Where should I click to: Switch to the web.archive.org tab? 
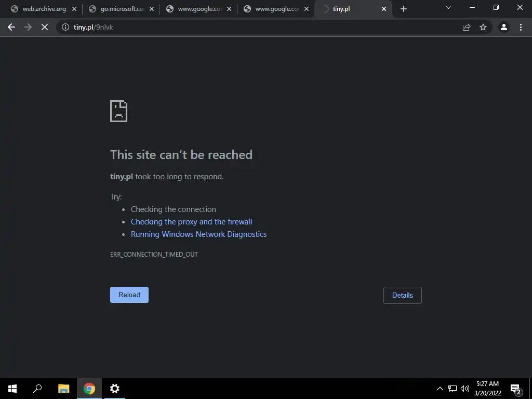44,9
